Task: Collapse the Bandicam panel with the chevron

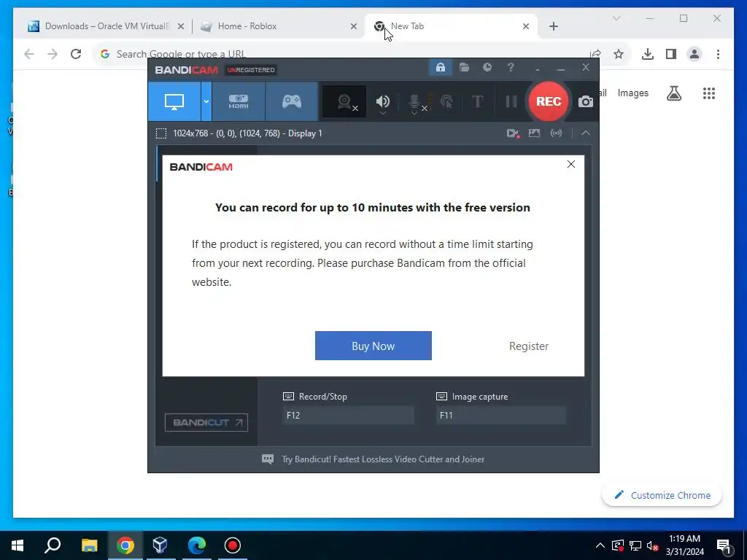Action: [x=586, y=133]
